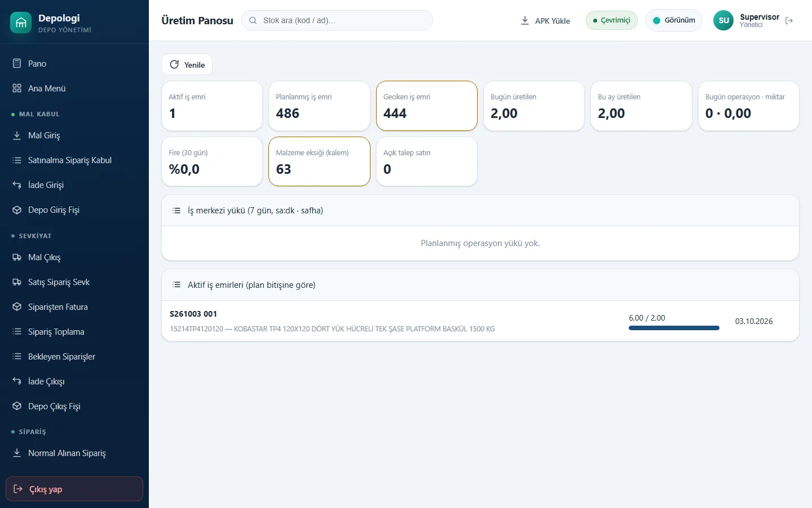Click the Çıkış yap logout button
Screen dimensions: 812x508
74,489
